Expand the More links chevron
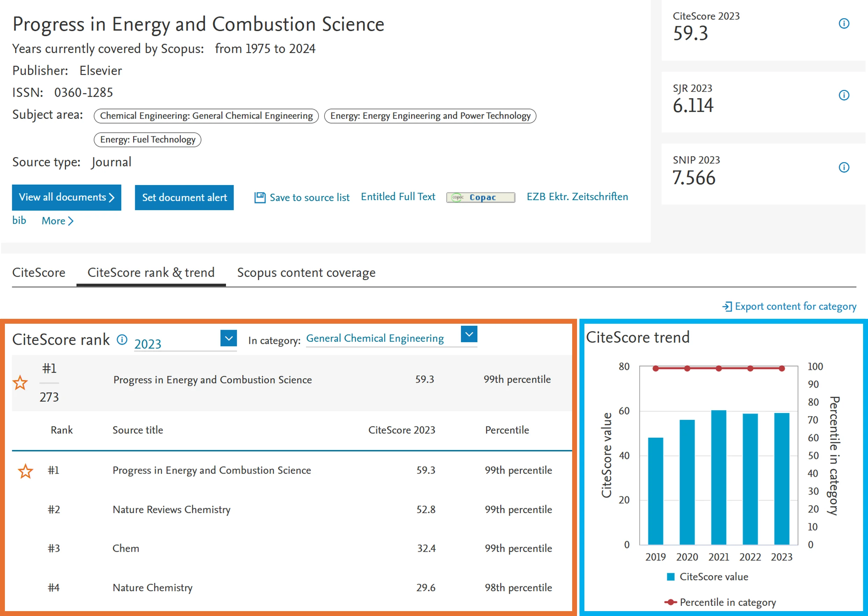This screenshot has height=616, width=868. [x=71, y=221]
